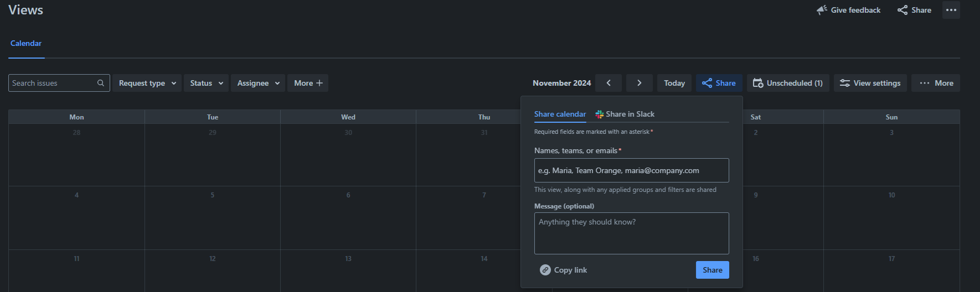Click the Message optional text area

[631, 233]
